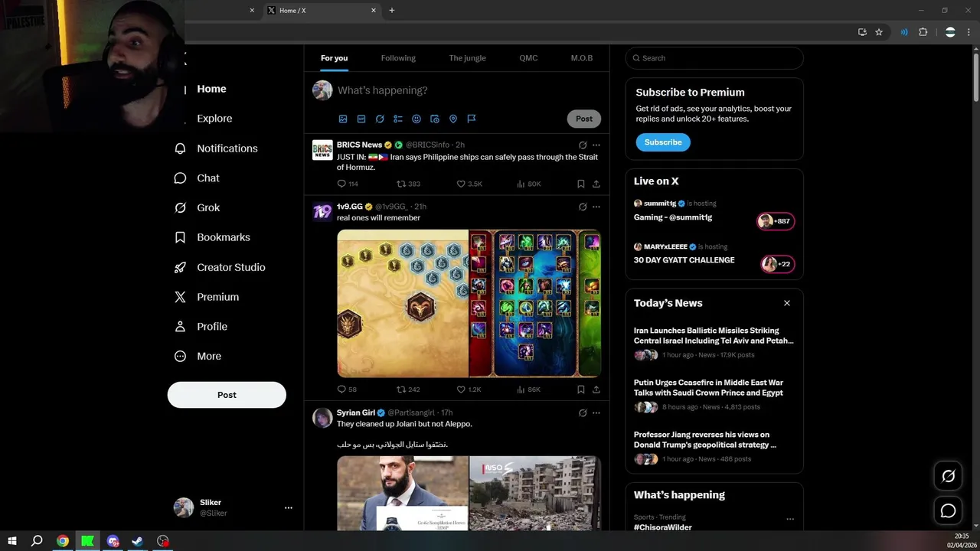Reply to the BRICS News post

point(342,184)
